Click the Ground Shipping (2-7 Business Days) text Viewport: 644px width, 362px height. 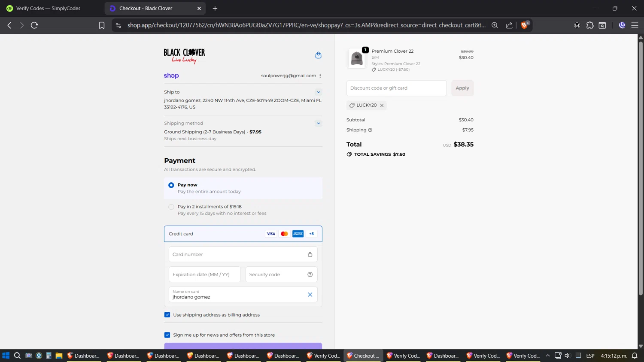pos(204,132)
